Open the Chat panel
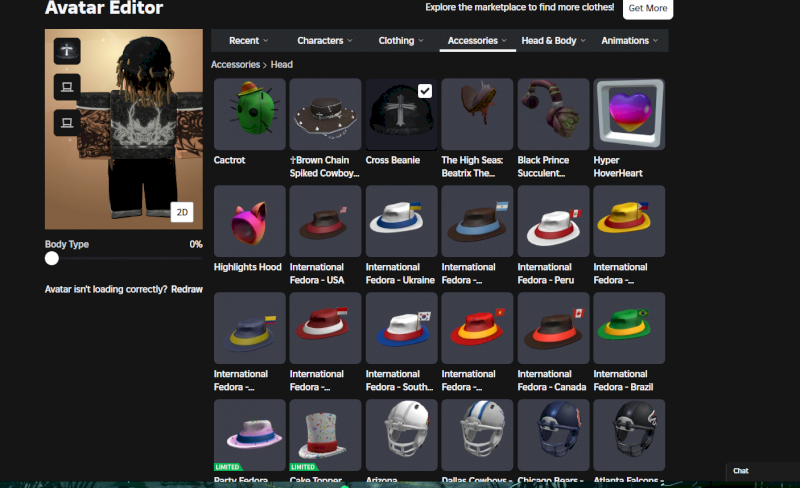800x488 pixels. point(741,471)
